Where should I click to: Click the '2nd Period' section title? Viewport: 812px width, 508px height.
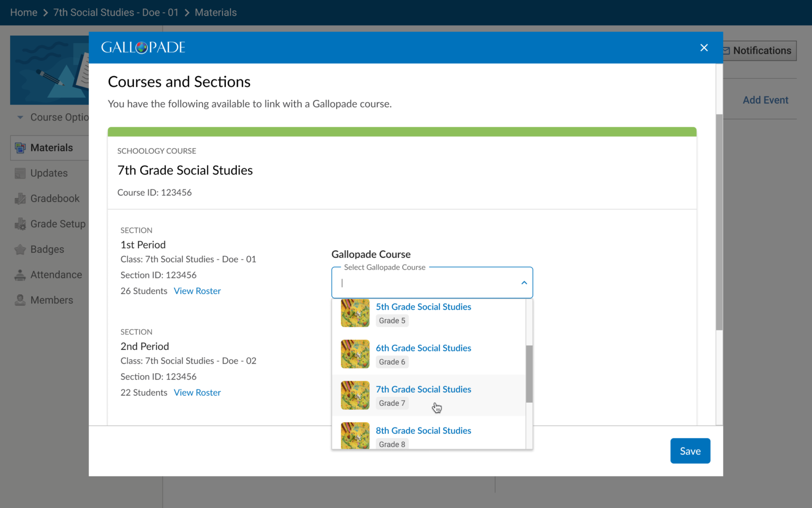click(145, 347)
